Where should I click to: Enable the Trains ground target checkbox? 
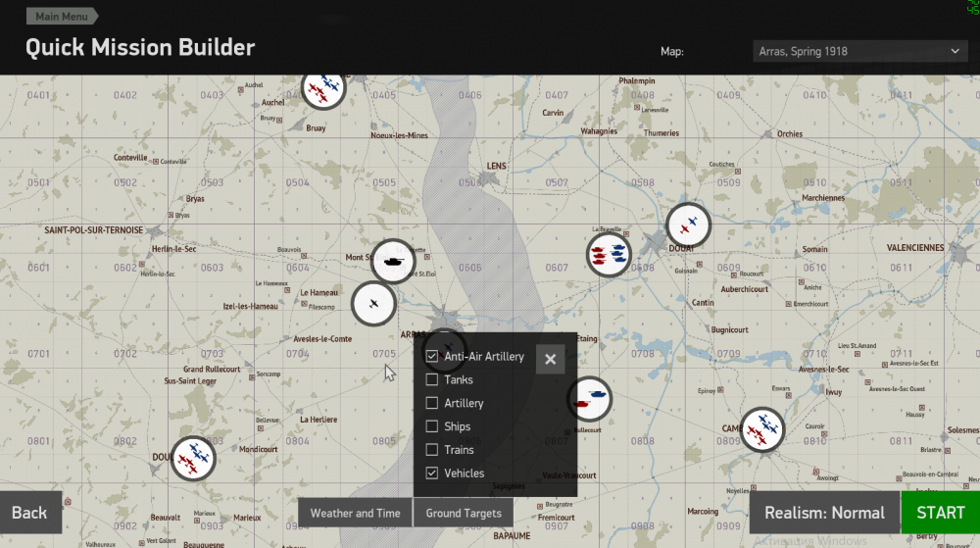432,449
